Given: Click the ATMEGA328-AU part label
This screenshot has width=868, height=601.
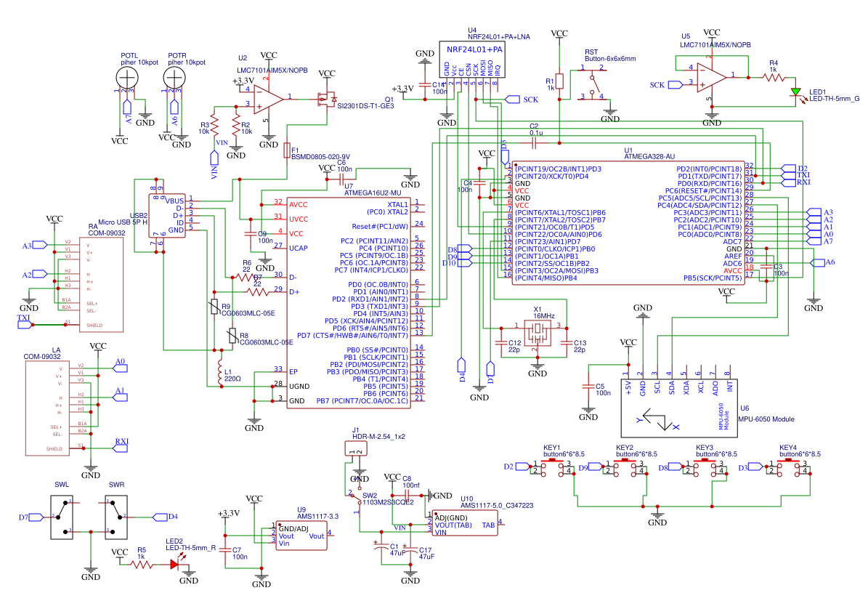Looking at the screenshot, I should [649, 157].
